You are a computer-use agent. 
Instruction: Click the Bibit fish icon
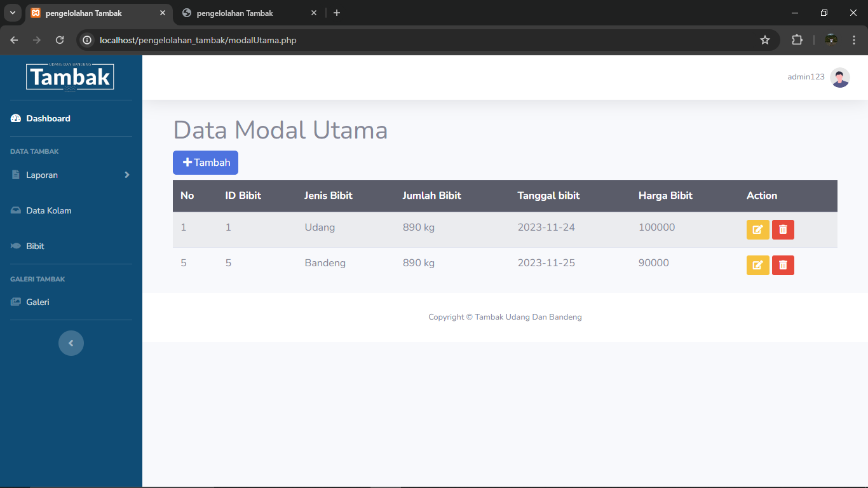[x=16, y=246]
